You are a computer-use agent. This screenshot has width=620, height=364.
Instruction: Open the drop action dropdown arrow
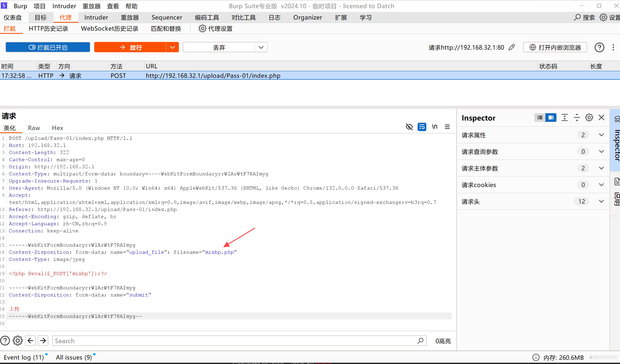pos(261,47)
